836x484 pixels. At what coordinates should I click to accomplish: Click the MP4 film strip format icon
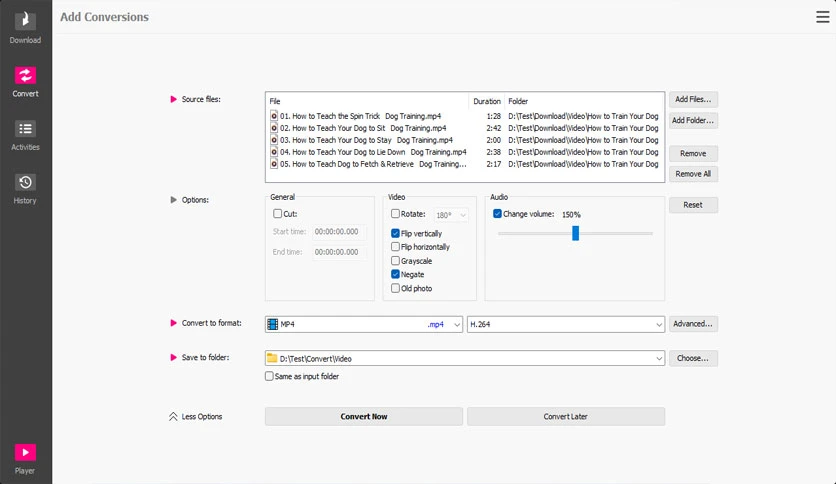click(272, 324)
